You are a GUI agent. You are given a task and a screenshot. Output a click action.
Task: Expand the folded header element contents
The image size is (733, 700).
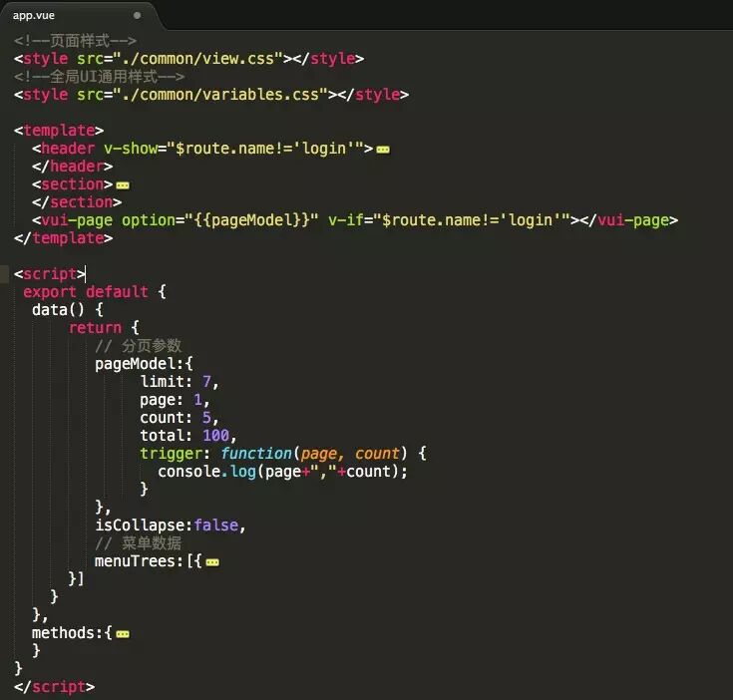383,150
